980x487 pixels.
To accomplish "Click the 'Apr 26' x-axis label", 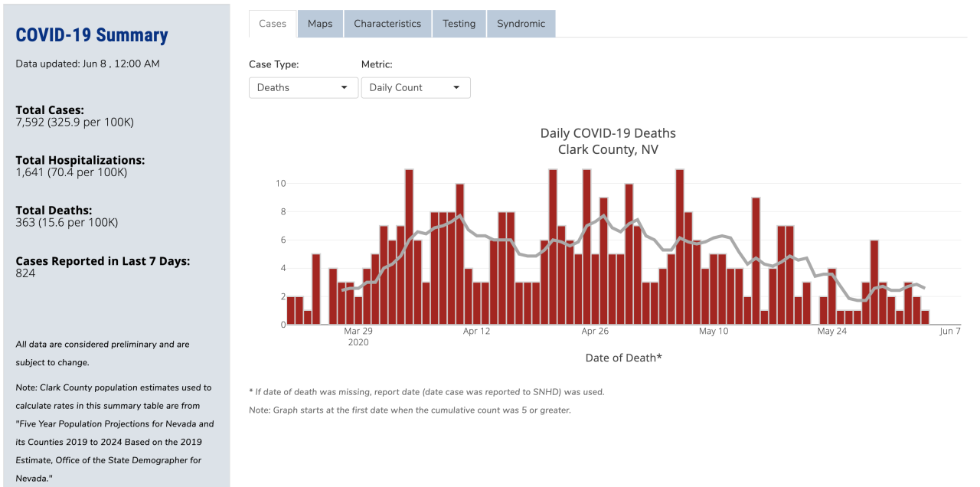I will pyautogui.click(x=595, y=331).
